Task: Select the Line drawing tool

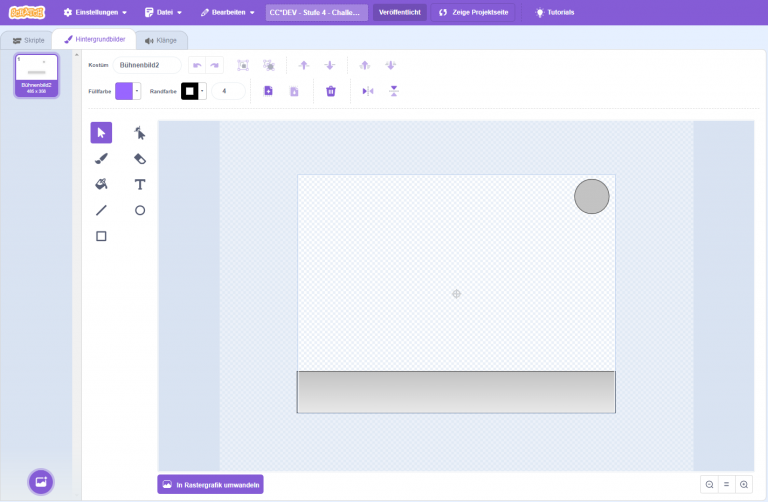Action: [101, 210]
